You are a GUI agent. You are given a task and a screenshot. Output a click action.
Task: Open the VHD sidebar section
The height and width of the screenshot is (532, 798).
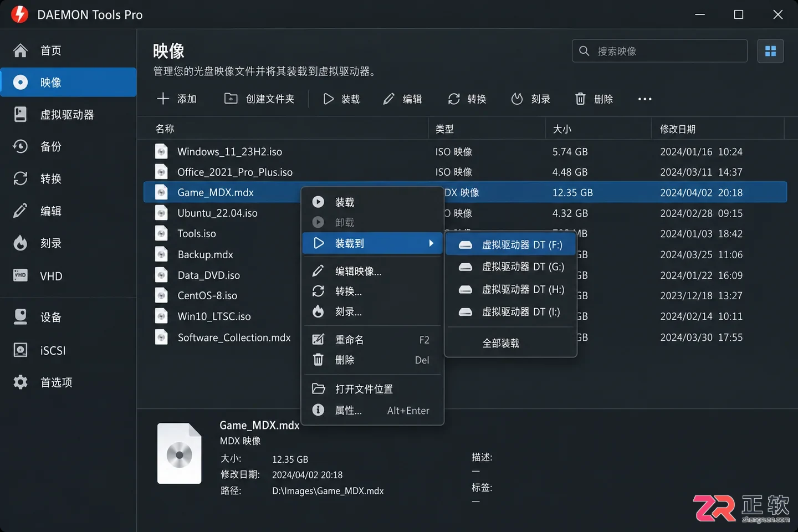[68, 276]
